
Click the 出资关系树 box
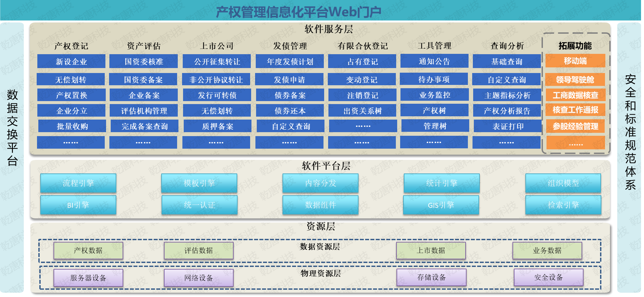click(x=362, y=111)
